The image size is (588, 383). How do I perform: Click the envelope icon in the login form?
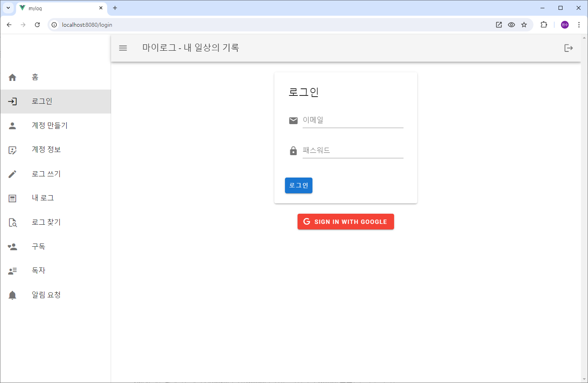pos(293,120)
